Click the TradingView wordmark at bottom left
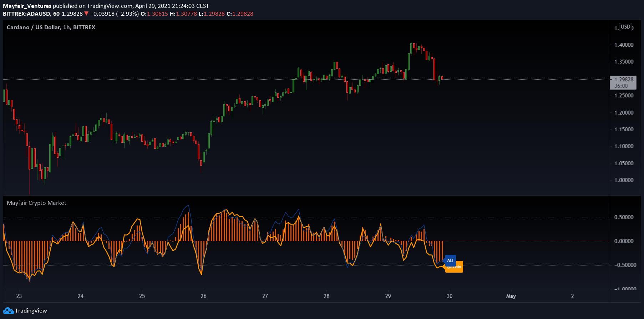This screenshot has width=644, height=319. pos(31,311)
